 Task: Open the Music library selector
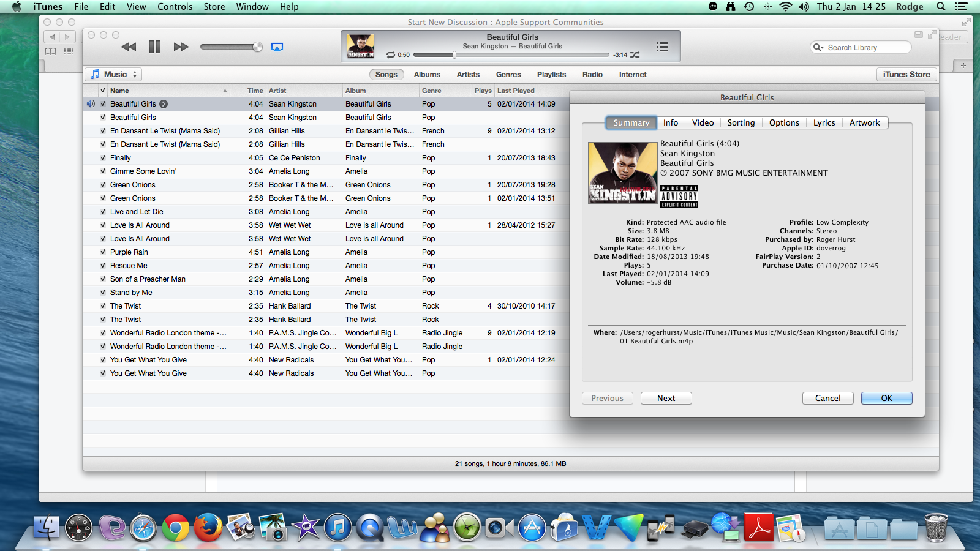coord(113,75)
